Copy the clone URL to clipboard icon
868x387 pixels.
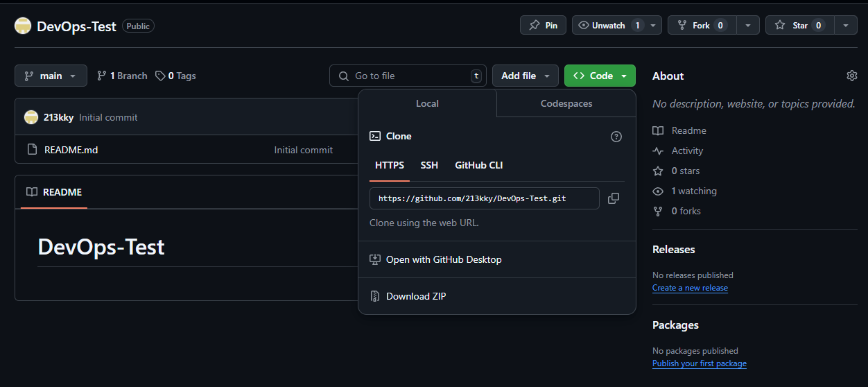[614, 198]
